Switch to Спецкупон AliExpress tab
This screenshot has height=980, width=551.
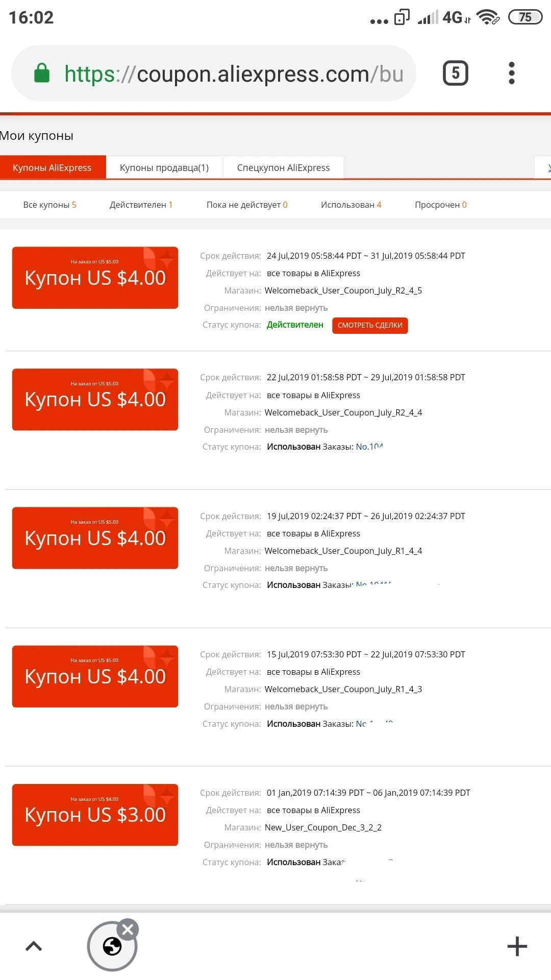coord(283,167)
